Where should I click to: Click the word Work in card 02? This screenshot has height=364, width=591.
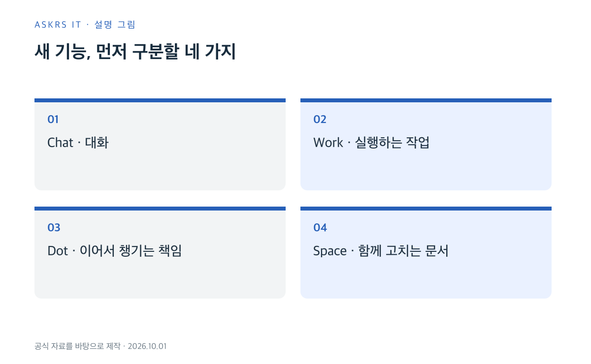(x=328, y=143)
